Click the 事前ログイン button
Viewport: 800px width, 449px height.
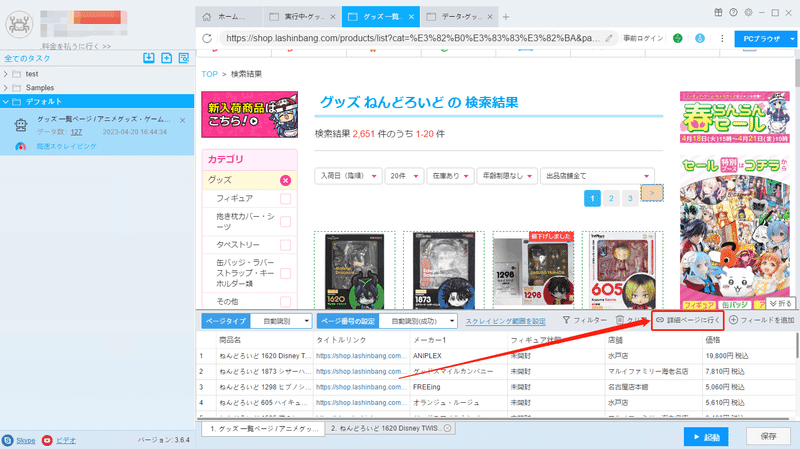pyautogui.click(x=643, y=38)
